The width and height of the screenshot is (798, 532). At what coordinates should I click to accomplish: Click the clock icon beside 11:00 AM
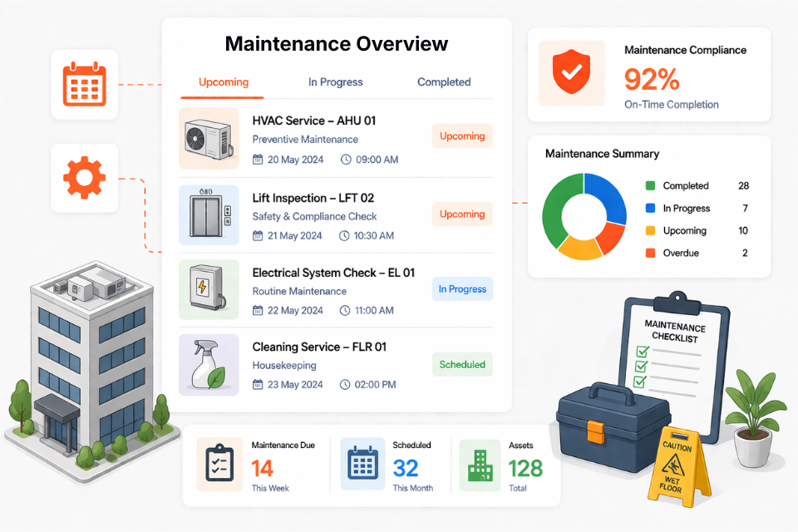(344, 310)
